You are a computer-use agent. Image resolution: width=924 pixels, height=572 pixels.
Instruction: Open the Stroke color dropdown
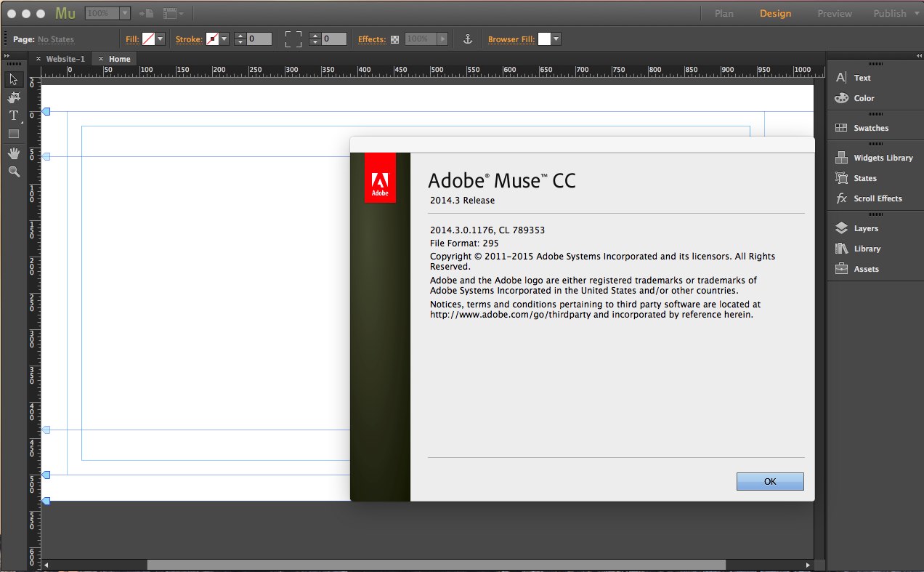pos(224,39)
